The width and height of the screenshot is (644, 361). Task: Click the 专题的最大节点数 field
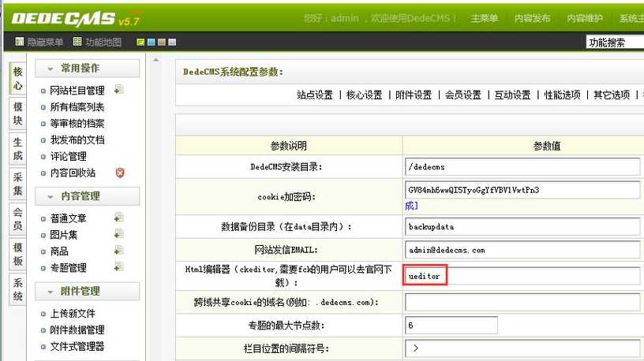[x=451, y=326]
